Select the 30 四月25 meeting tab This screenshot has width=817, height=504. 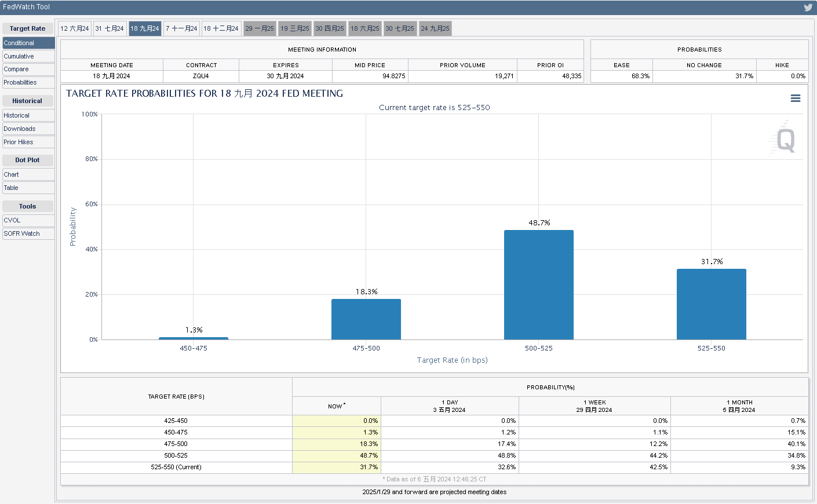(330, 28)
